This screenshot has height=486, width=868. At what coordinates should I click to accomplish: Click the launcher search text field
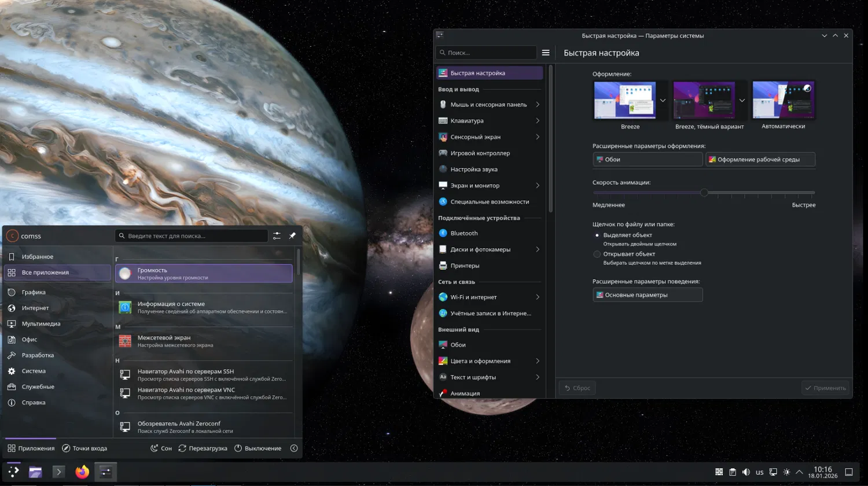[192, 236]
